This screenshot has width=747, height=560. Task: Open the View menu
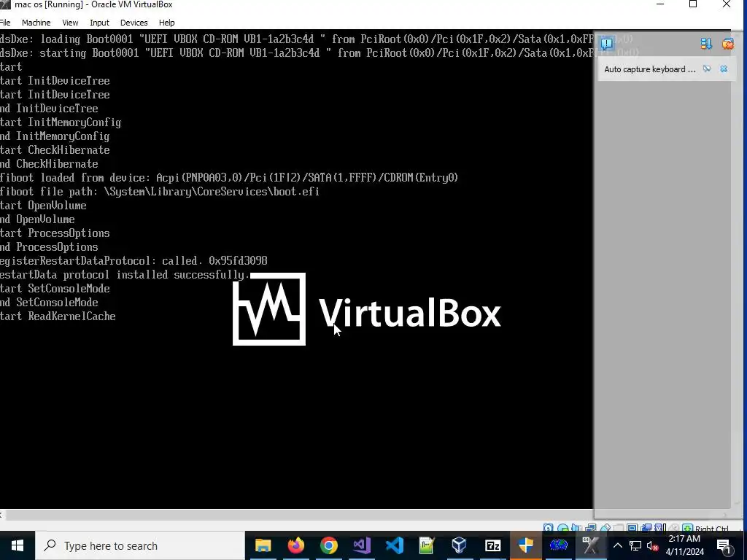tap(70, 23)
